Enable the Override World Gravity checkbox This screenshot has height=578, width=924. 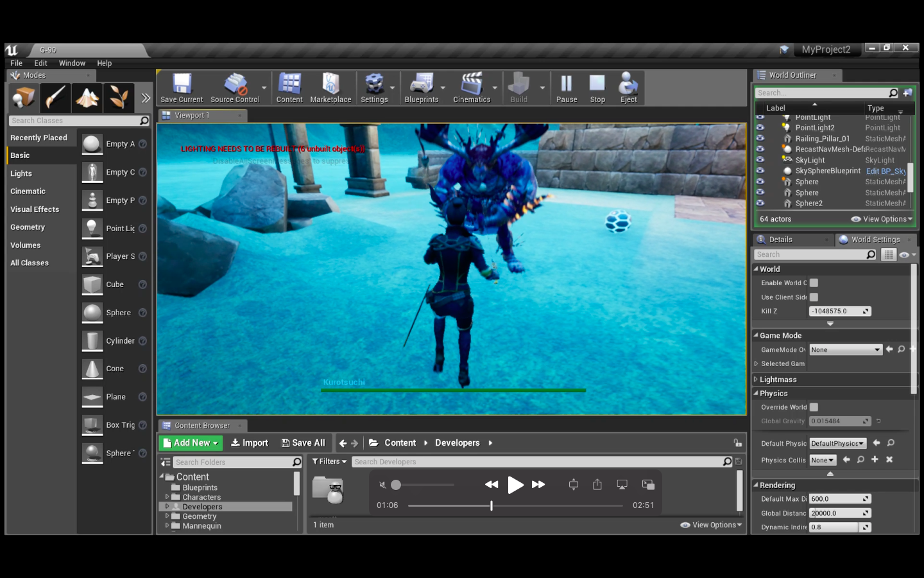pyautogui.click(x=814, y=407)
